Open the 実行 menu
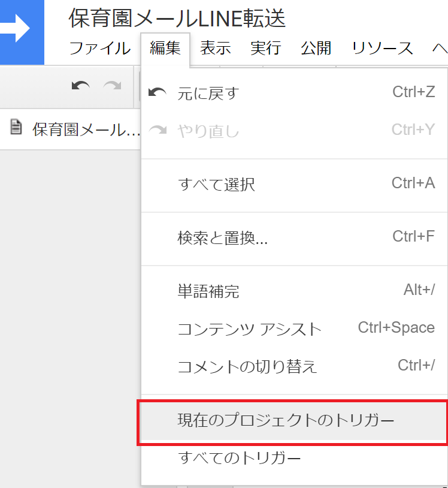Image resolution: width=448 pixels, height=488 pixels. [x=265, y=49]
